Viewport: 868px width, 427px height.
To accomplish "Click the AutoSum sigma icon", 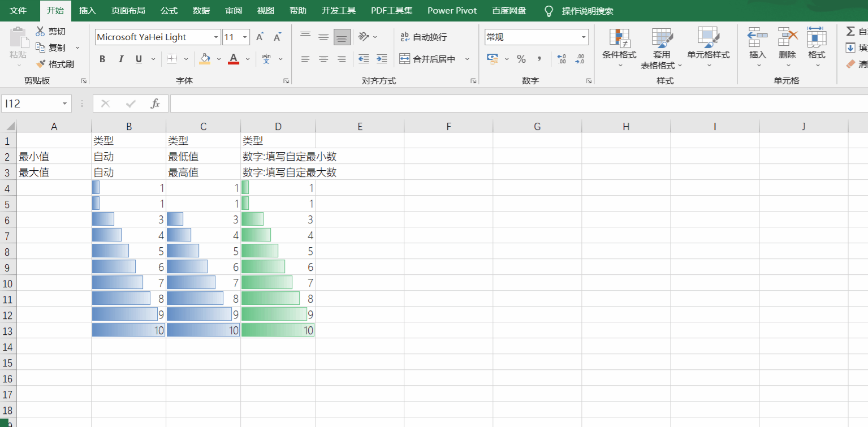I will click(x=850, y=32).
